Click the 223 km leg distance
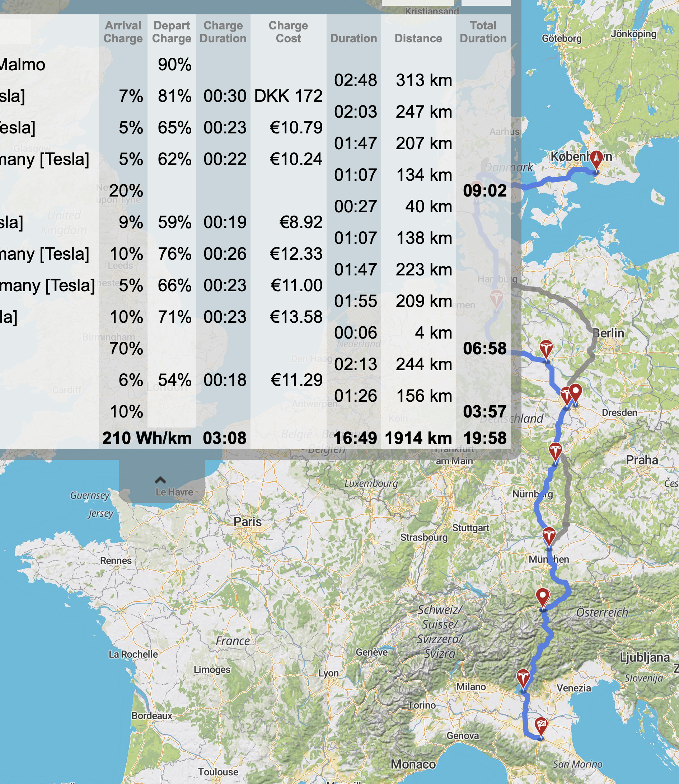 click(x=424, y=270)
